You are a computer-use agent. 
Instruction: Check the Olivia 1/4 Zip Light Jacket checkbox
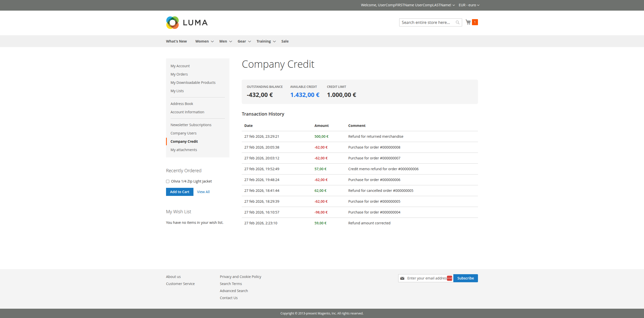tap(168, 181)
